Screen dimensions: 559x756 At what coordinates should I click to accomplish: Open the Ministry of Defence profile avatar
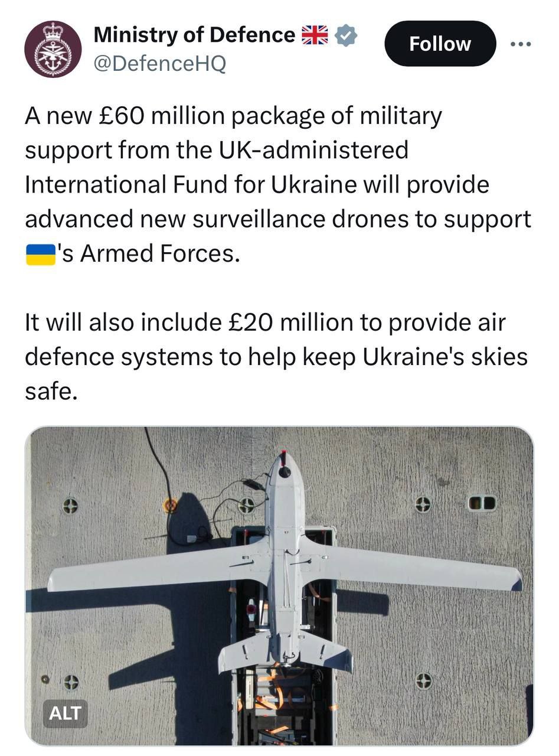pyautogui.click(x=53, y=49)
